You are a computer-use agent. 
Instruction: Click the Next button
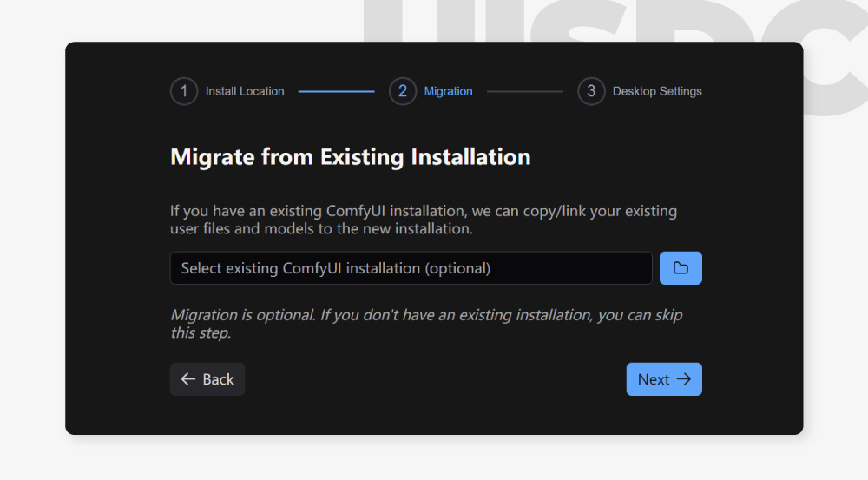click(x=664, y=379)
